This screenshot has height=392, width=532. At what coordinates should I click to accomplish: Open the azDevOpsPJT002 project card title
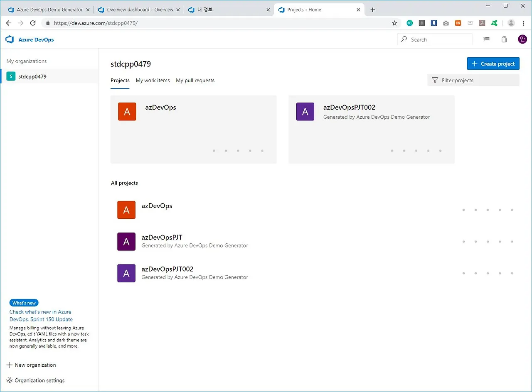pyautogui.click(x=349, y=108)
